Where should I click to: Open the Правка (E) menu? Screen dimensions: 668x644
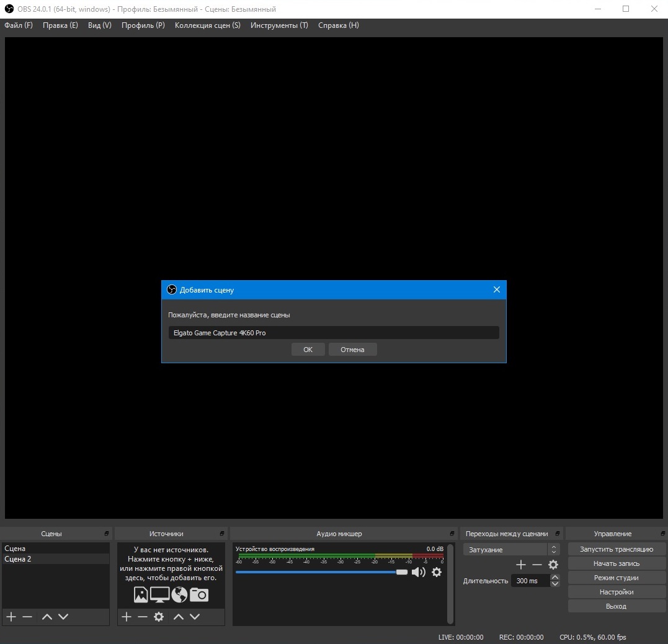click(x=61, y=25)
